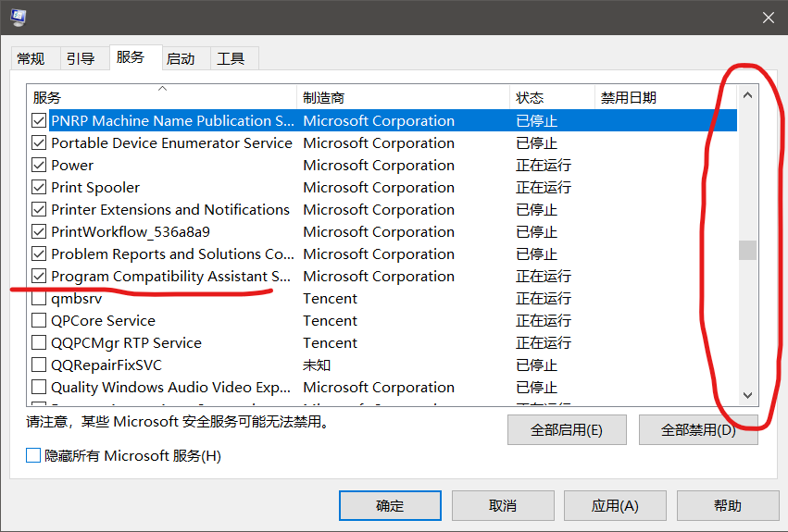
Task: Confirm with the 确定 button
Action: [x=390, y=505]
